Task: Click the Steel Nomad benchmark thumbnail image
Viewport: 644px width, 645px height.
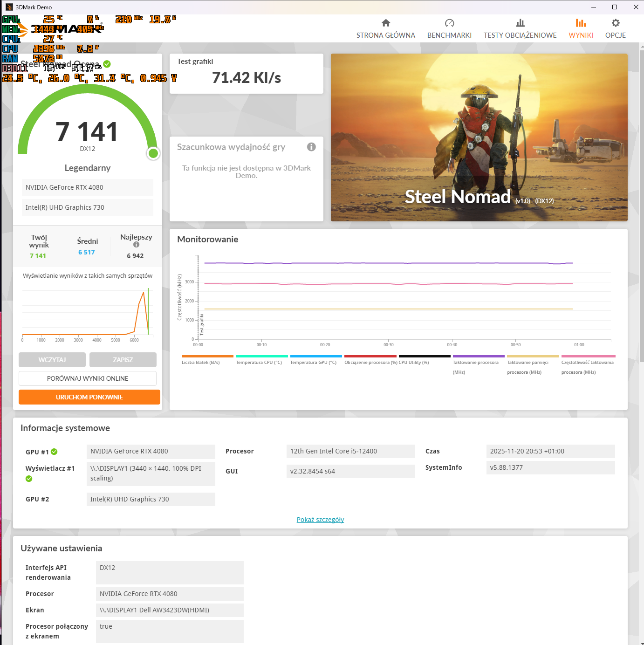Action: (479, 137)
